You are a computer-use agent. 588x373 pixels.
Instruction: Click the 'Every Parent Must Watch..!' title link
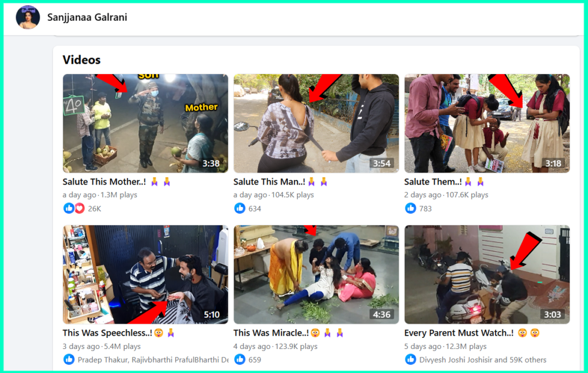click(x=458, y=333)
